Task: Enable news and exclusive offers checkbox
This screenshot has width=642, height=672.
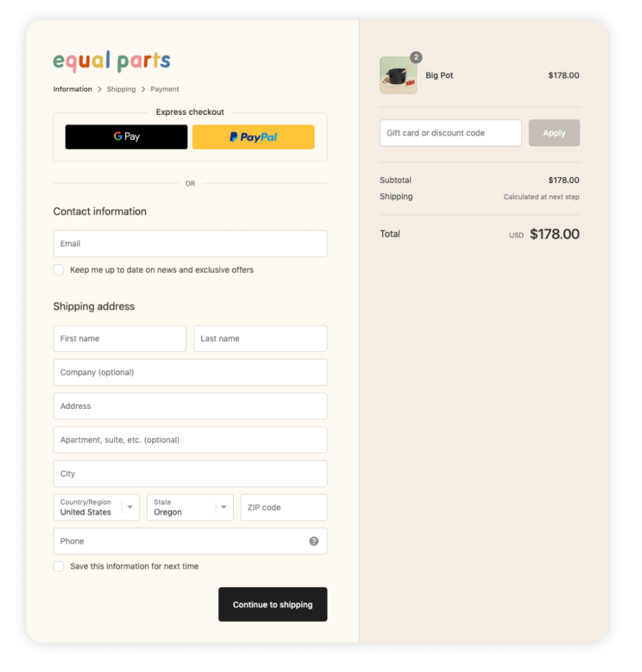Action: tap(58, 270)
